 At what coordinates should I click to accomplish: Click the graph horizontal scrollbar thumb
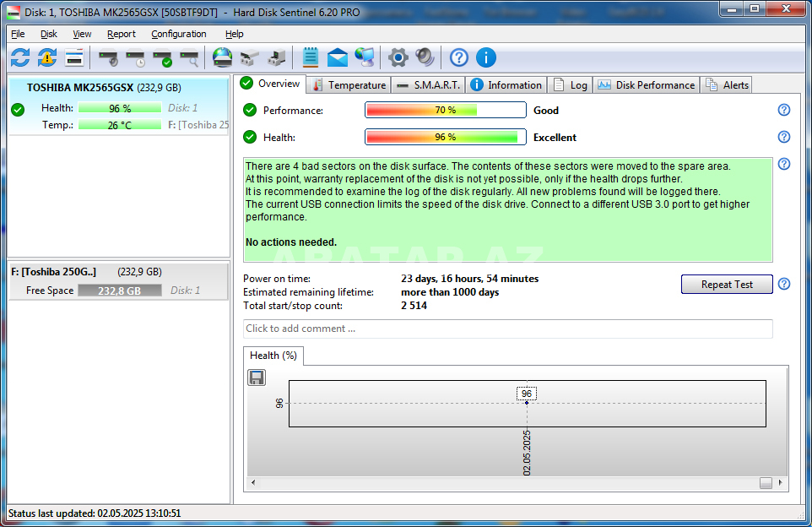coord(766,483)
